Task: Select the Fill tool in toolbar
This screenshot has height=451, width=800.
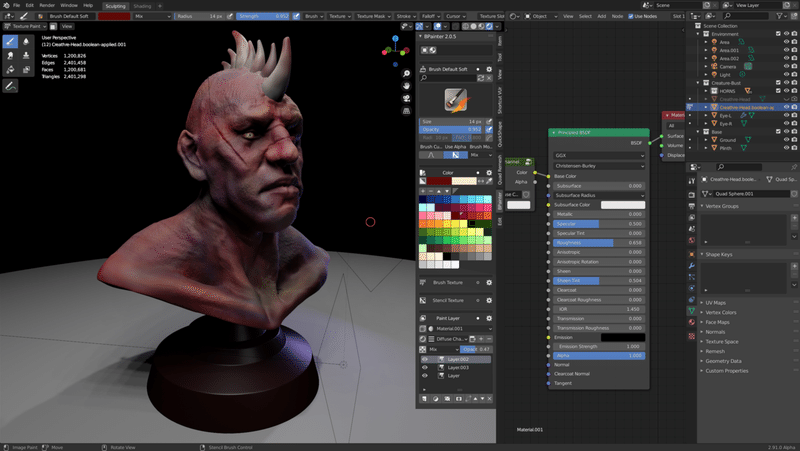Action: tap(10, 70)
